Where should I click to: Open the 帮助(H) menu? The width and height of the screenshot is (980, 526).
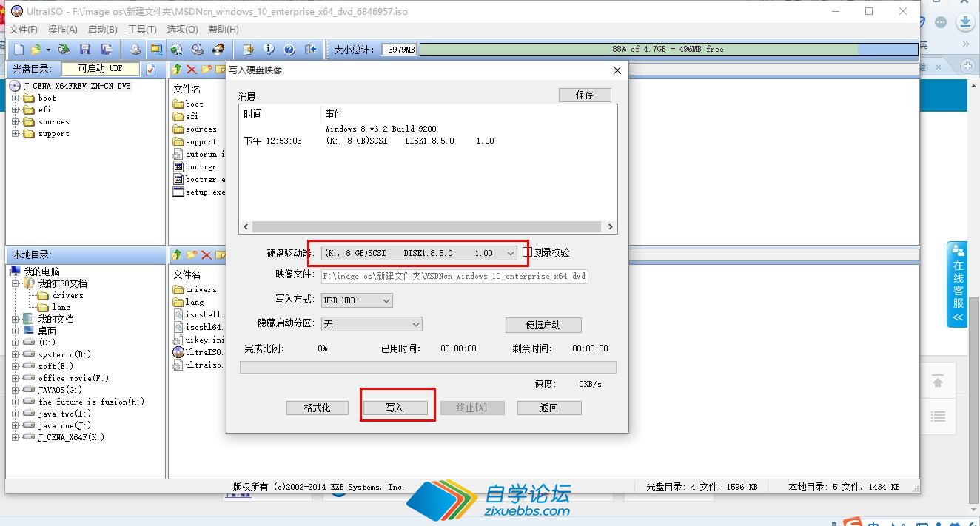(x=224, y=30)
